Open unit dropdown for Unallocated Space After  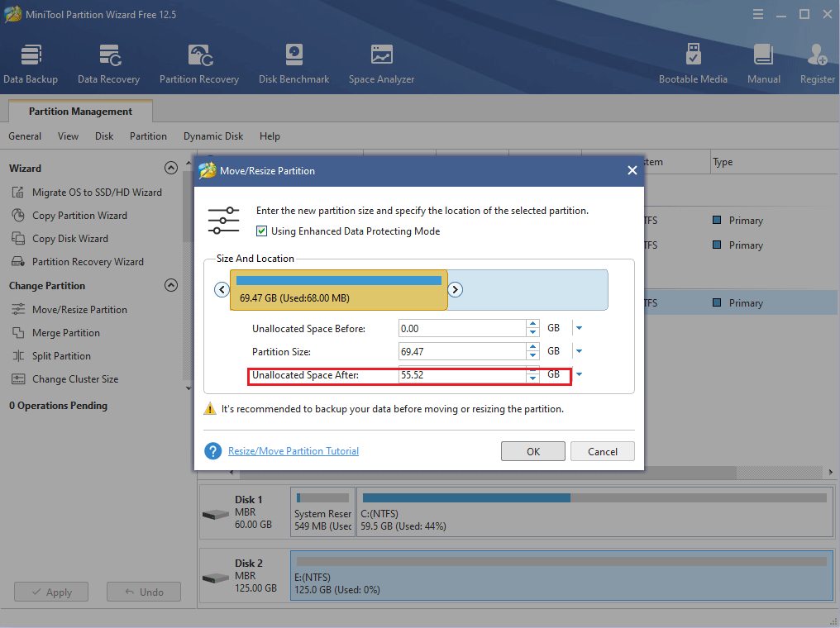pos(579,374)
